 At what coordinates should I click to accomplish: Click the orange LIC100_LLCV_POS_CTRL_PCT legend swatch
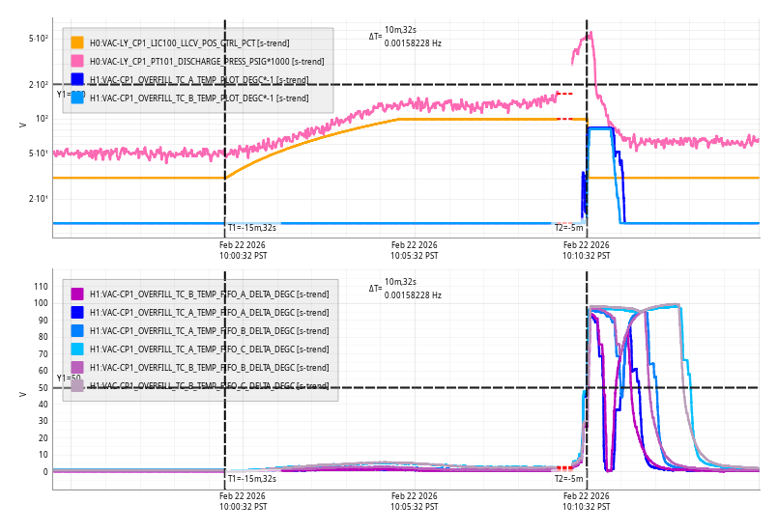pyautogui.click(x=77, y=42)
